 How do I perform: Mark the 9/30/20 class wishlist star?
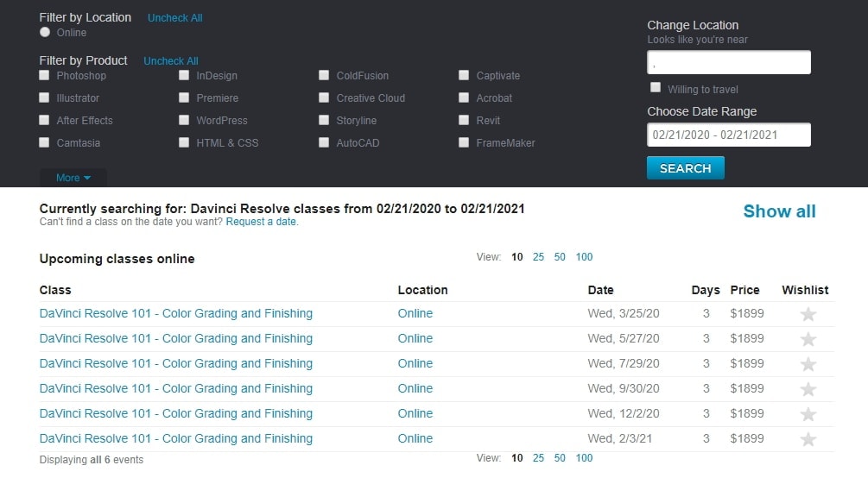[808, 389]
